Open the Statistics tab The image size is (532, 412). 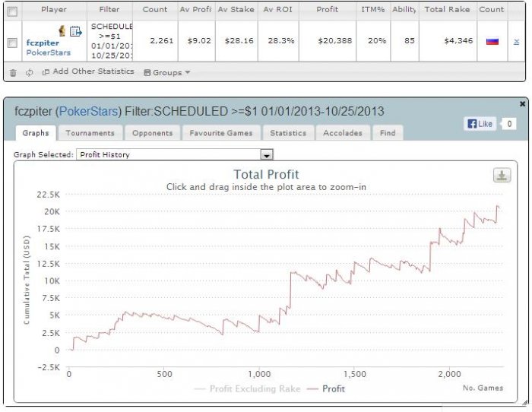(x=288, y=133)
